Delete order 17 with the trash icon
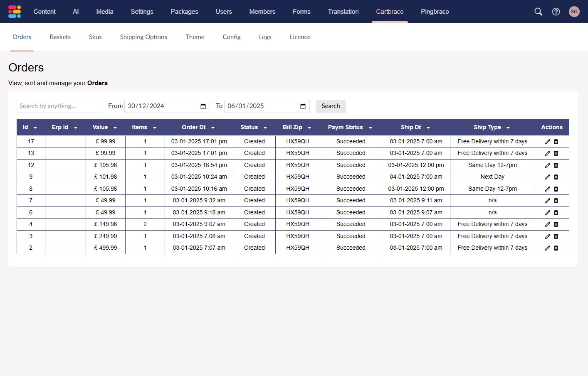The height and width of the screenshot is (376, 588). (556, 142)
